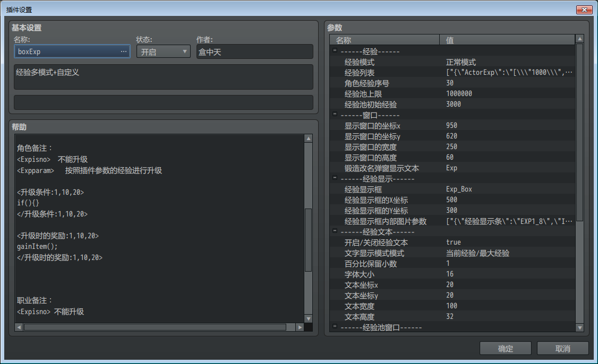Collapse the ------经验文本------ parameter group
The width and height of the screenshot is (598, 364).
click(x=335, y=231)
